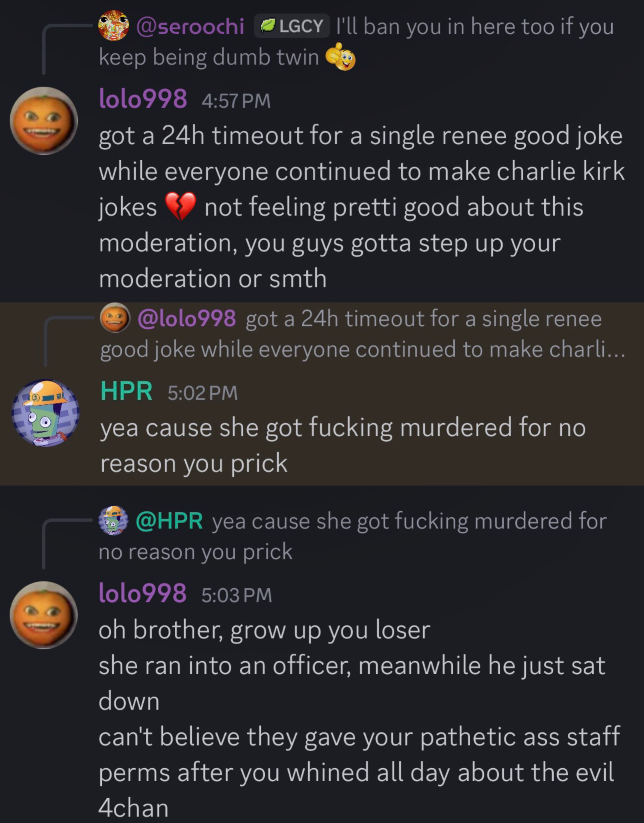Image resolution: width=644 pixels, height=823 pixels.
Task: Click the @lolo998 mention in reply preview
Action: tap(187, 319)
